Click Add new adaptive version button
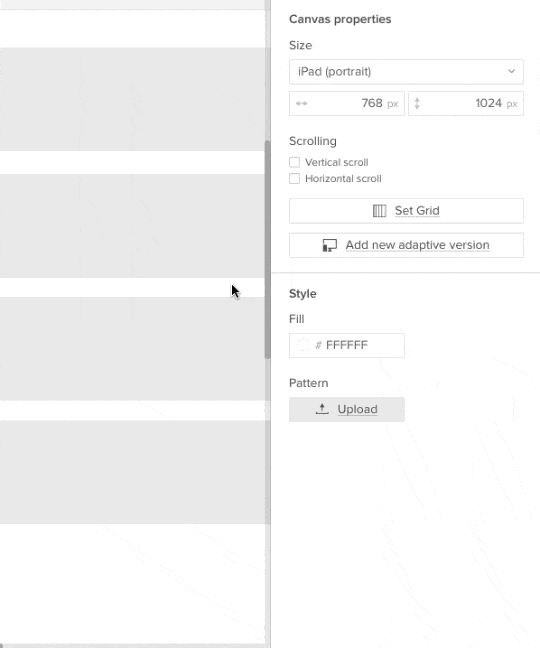 406,245
